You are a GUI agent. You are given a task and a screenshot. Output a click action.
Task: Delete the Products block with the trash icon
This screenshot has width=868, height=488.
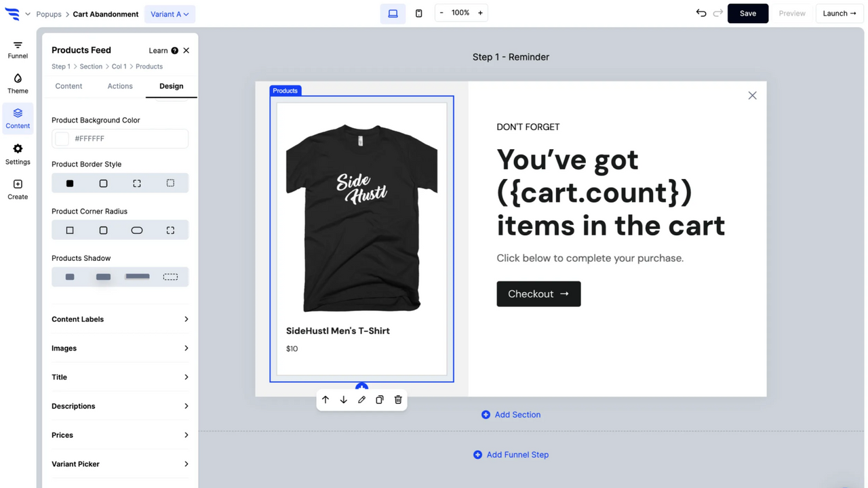[398, 399]
